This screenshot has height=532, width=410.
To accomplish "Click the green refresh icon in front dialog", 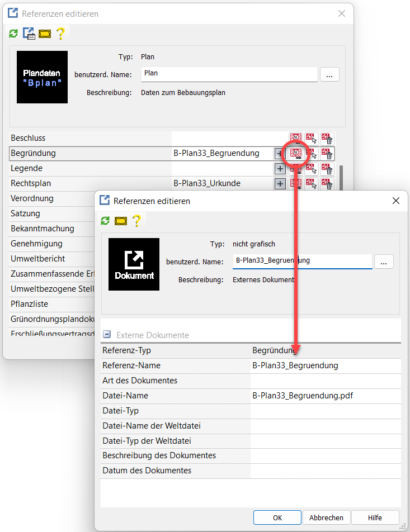I will [x=105, y=221].
